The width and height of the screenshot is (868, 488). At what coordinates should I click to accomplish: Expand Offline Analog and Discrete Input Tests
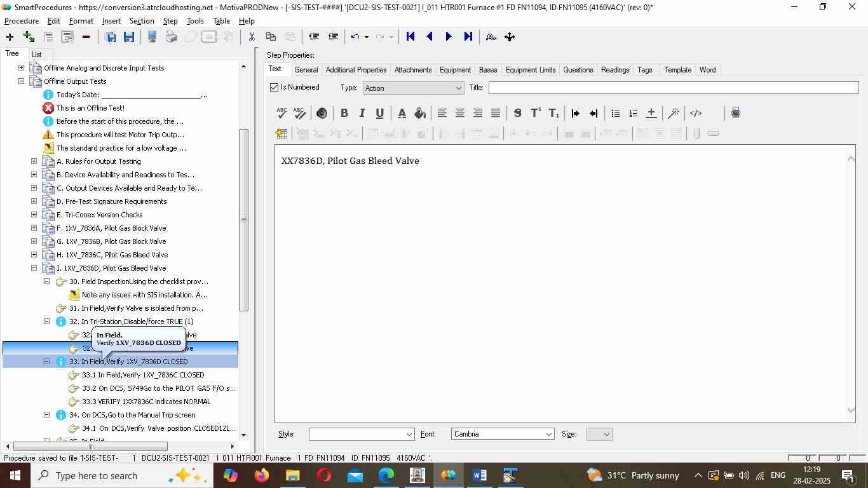point(21,68)
